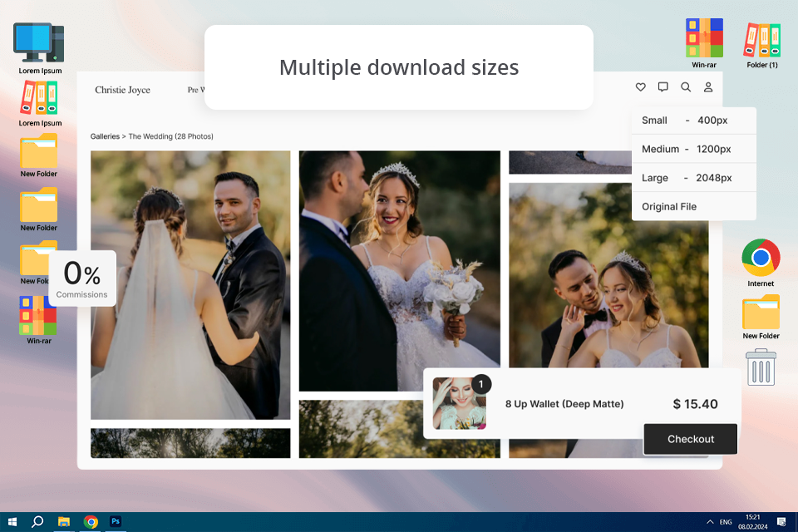Open the comments speech bubble icon
This screenshot has height=532, width=798.
pos(663,87)
